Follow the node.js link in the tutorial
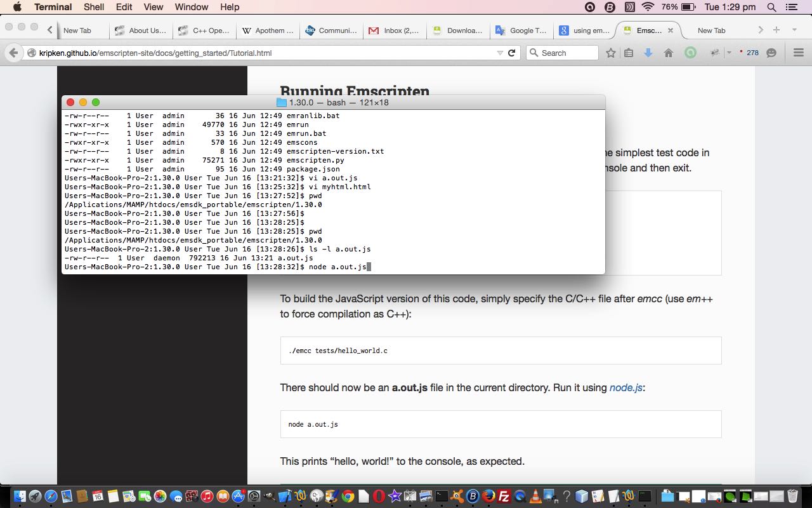Viewport: 812px width, 508px height. [x=626, y=387]
